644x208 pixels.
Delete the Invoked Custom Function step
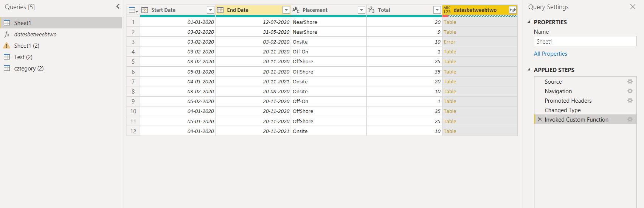[x=540, y=119]
